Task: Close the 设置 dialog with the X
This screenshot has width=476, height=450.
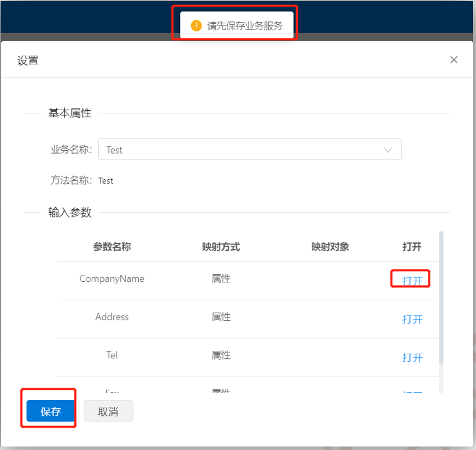Action: (453, 60)
